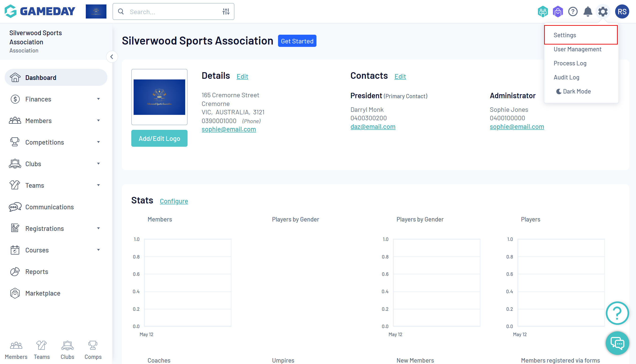
Task: Open User Management menu entry
Action: (x=577, y=49)
